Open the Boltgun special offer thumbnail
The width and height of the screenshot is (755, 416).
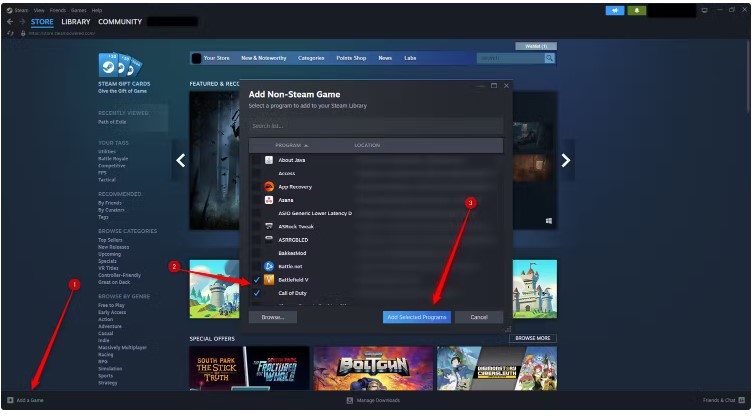click(x=373, y=368)
